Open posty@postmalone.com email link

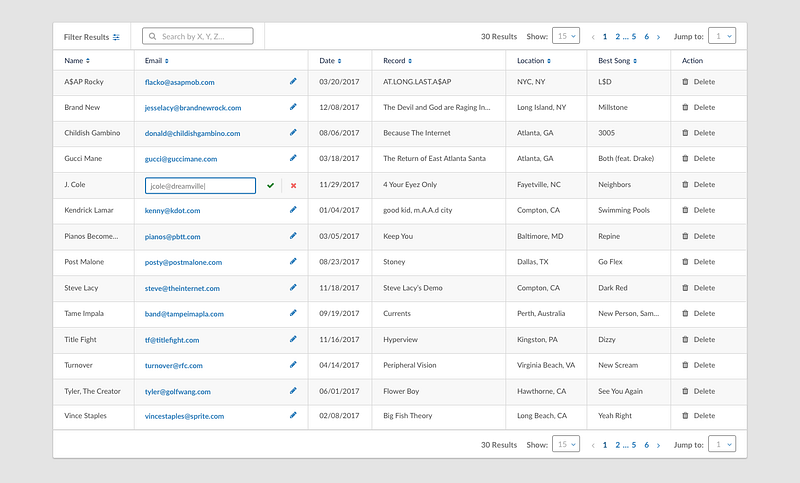(x=183, y=262)
